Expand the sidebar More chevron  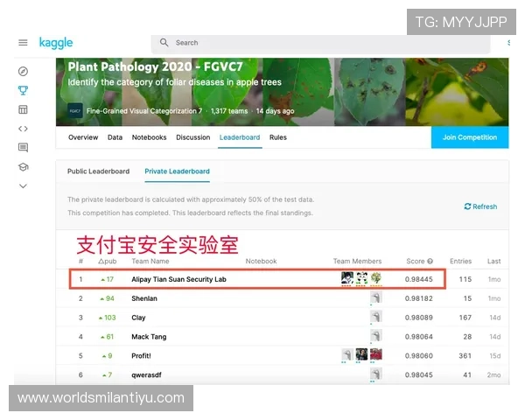click(x=23, y=186)
